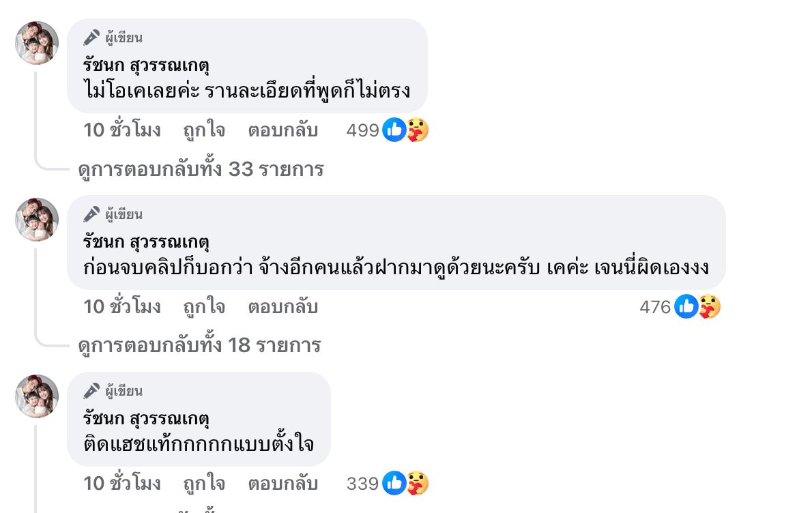Click the care emoji reaction beside 499
Image resolution: width=812 pixels, height=513 pixels.
click(x=418, y=130)
